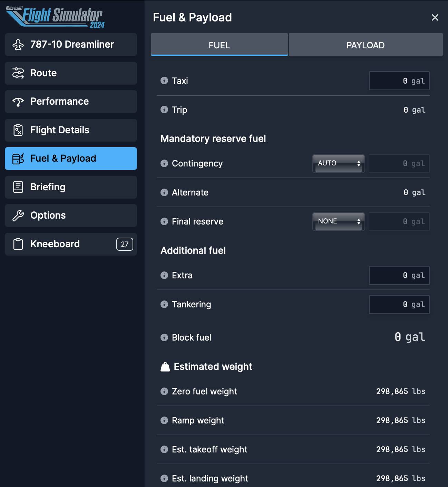Click the info icon next to Ramp weight
Viewport: 448px width, 487px height.
[164, 420]
